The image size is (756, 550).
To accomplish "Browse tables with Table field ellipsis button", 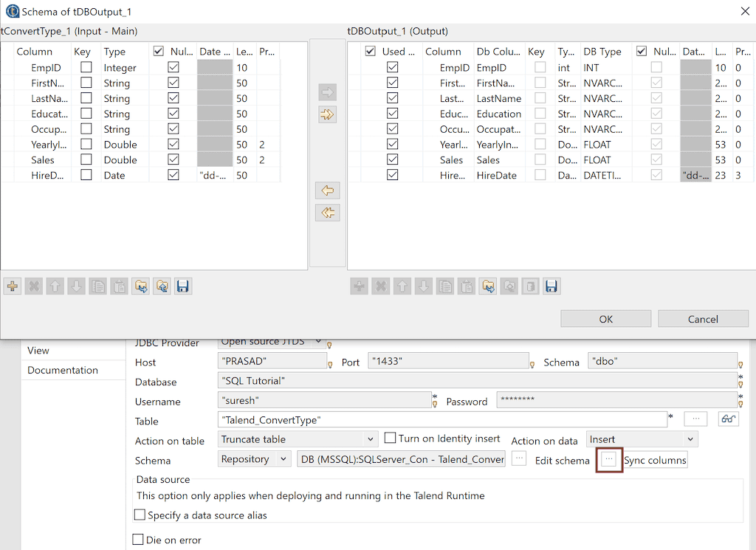I will [695, 419].
